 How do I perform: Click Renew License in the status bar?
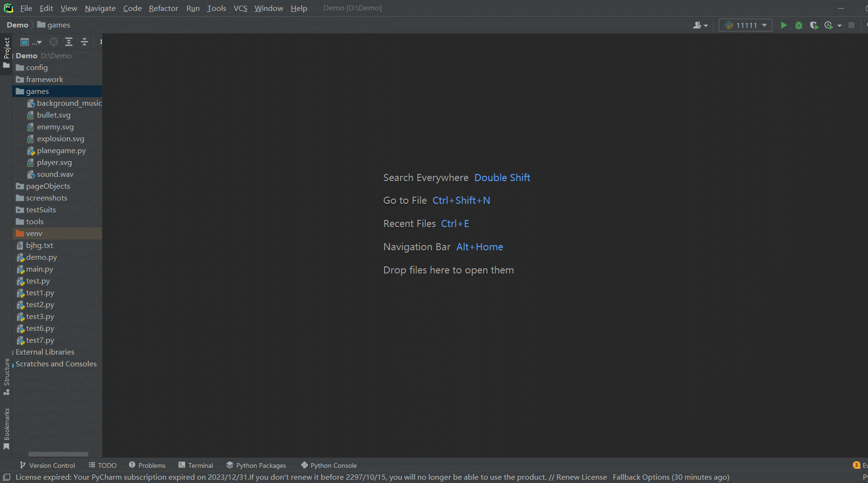coord(581,477)
